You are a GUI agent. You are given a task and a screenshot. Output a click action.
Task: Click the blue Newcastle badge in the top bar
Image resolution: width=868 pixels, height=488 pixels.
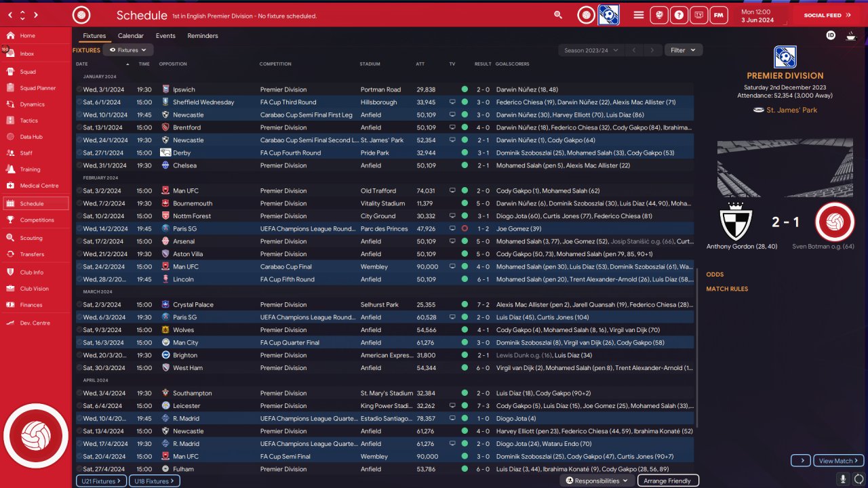(x=608, y=15)
